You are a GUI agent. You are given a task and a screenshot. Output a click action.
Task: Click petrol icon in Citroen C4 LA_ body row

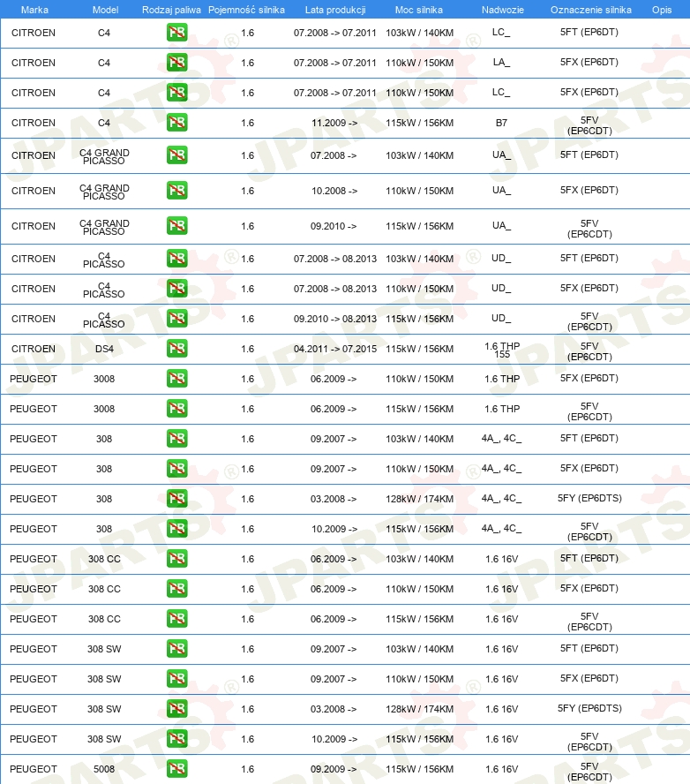(176, 63)
